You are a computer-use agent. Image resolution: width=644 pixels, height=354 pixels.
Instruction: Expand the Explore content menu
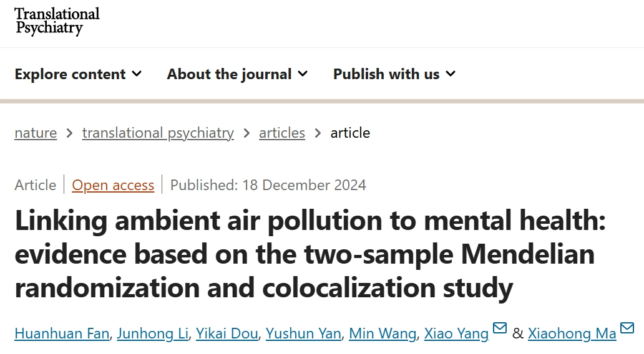click(x=78, y=74)
